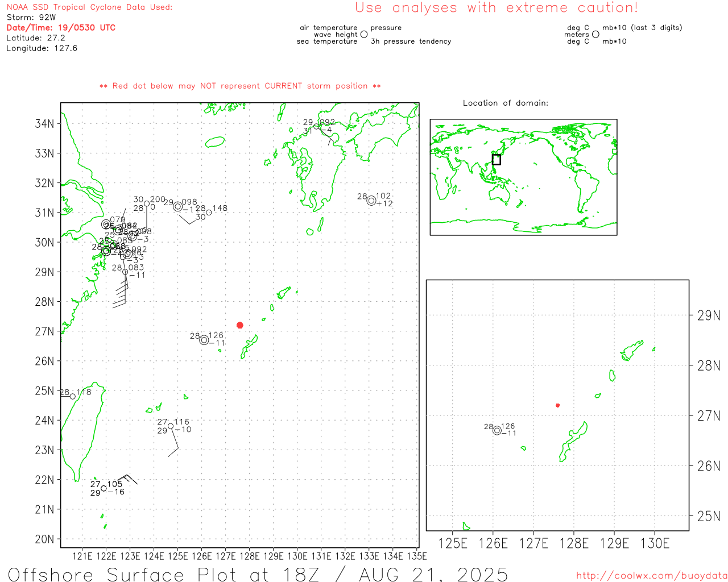The width and height of the screenshot is (728, 582).
Task: Click the 'Use analyses with extreme caution!' warning
Action: tap(497, 8)
